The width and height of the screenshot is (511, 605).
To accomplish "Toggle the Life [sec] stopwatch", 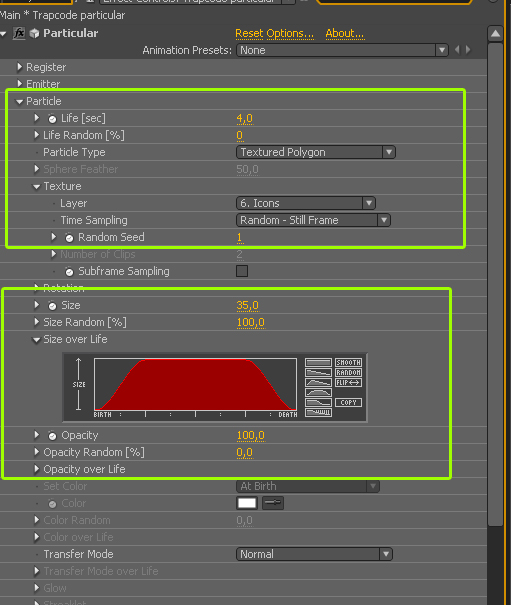I will [x=52, y=118].
